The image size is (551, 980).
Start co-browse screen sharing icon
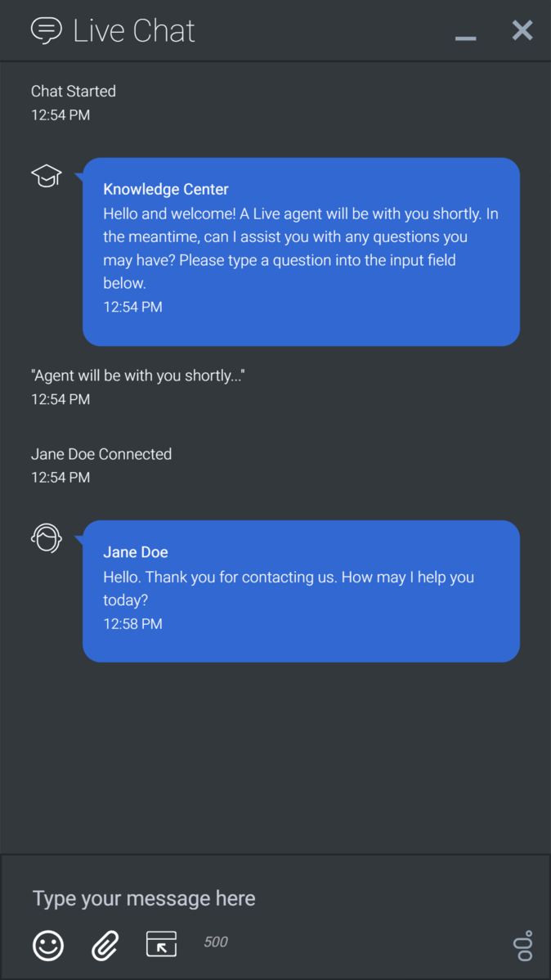[161, 944]
